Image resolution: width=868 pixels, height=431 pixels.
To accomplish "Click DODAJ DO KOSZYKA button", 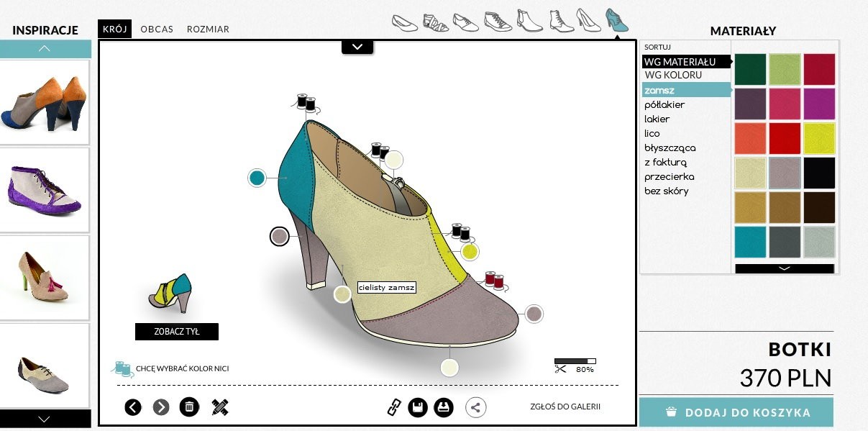I will click(x=736, y=412).
